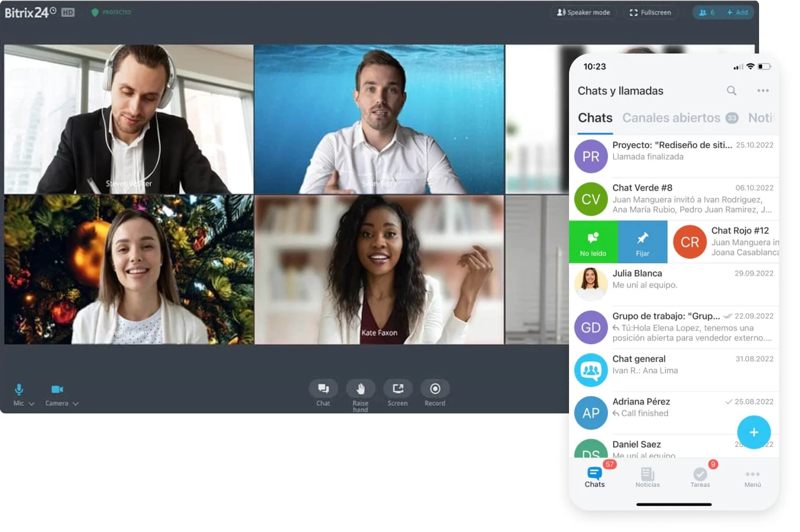Open participants count list in header
This screenshot has height=532, width=800.
click(707, 13)
